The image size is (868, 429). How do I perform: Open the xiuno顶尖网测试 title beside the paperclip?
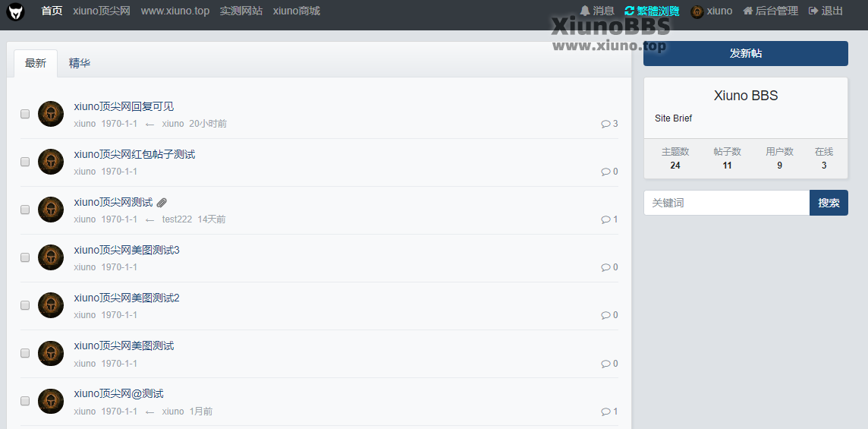(113, 202)
